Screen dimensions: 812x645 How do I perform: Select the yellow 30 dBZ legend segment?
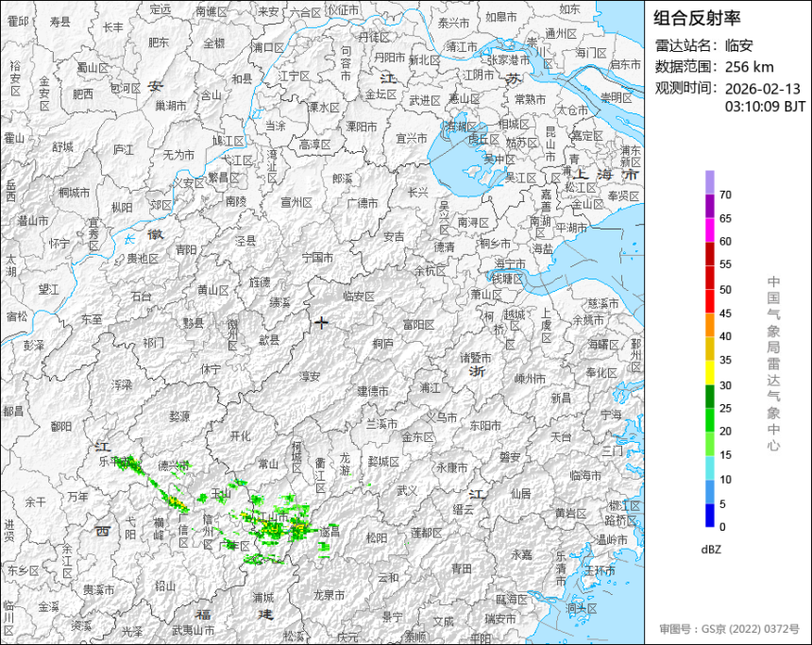[x=709, y=372]
